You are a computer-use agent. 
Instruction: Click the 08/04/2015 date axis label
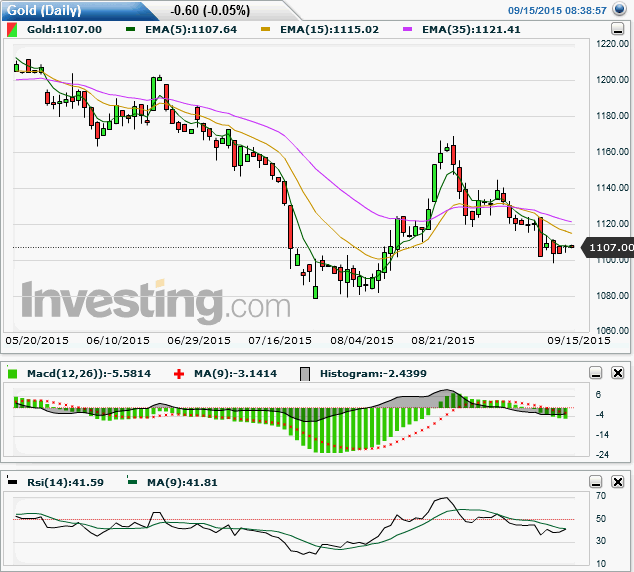(362, 340)
